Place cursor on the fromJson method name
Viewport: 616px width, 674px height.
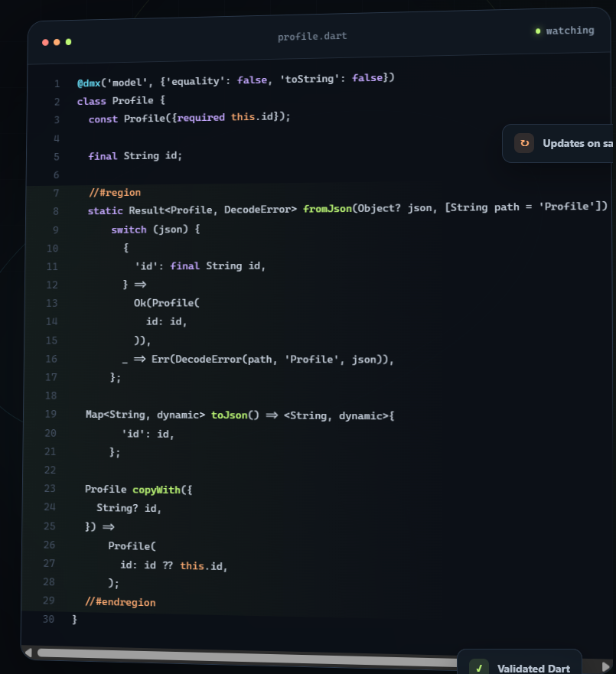pos(328,209)
